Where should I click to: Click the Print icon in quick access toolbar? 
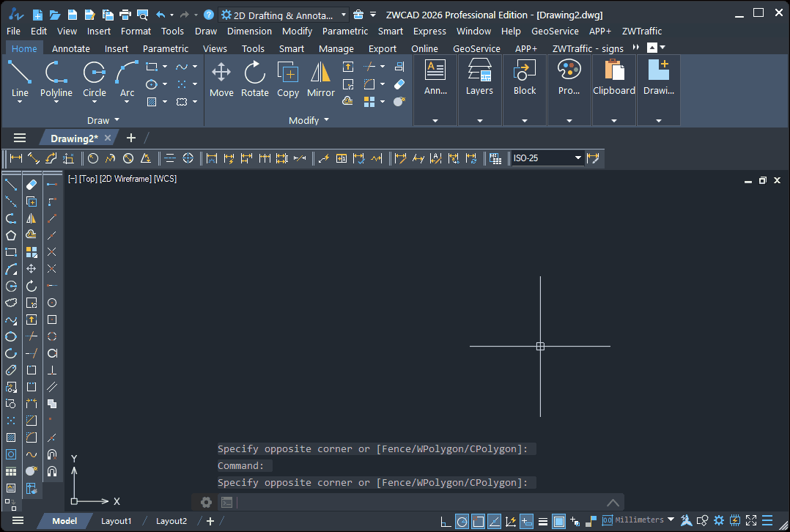[x=125, y=15]
